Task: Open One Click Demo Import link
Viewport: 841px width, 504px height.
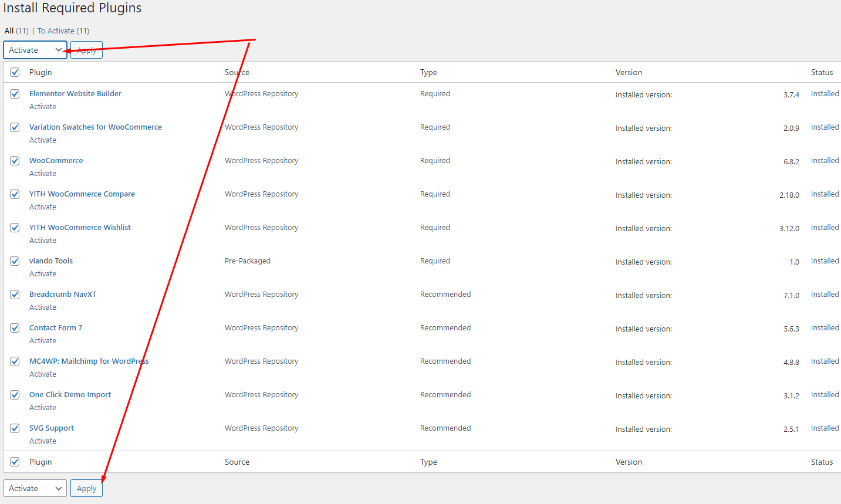Action: coord(70,394)
